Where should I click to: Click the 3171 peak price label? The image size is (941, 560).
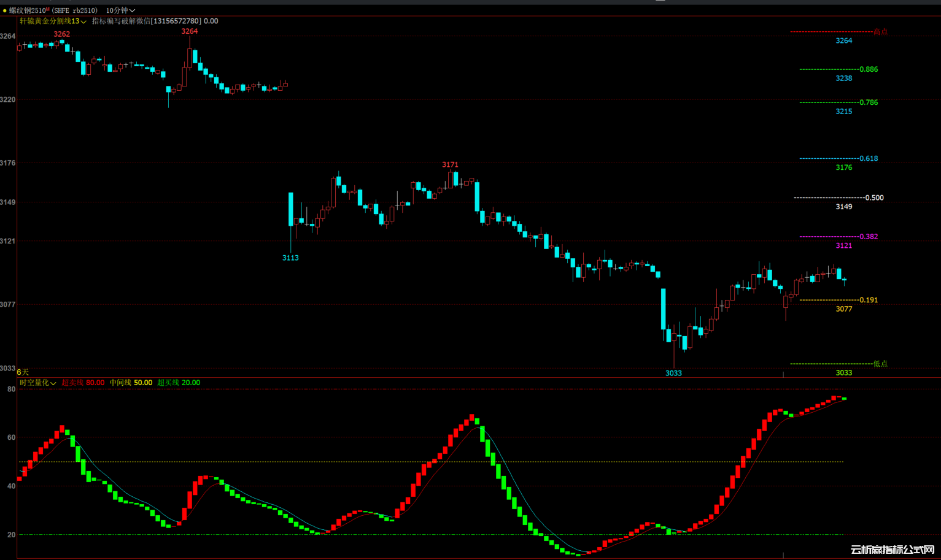point(450,165)
